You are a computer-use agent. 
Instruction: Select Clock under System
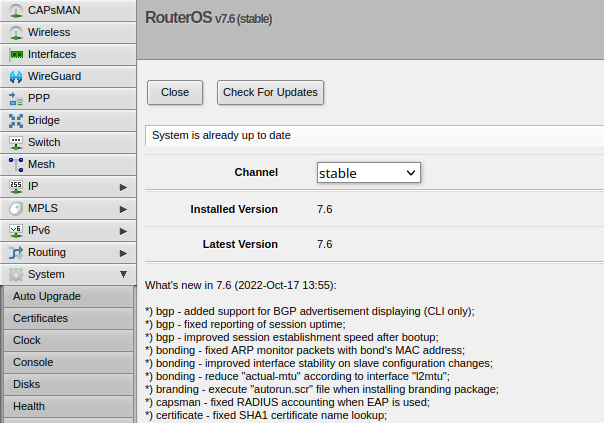[69, 340]
